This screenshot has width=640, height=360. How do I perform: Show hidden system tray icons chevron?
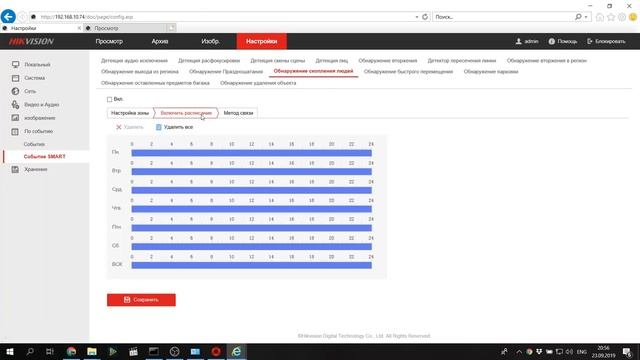tap(519, 351)
